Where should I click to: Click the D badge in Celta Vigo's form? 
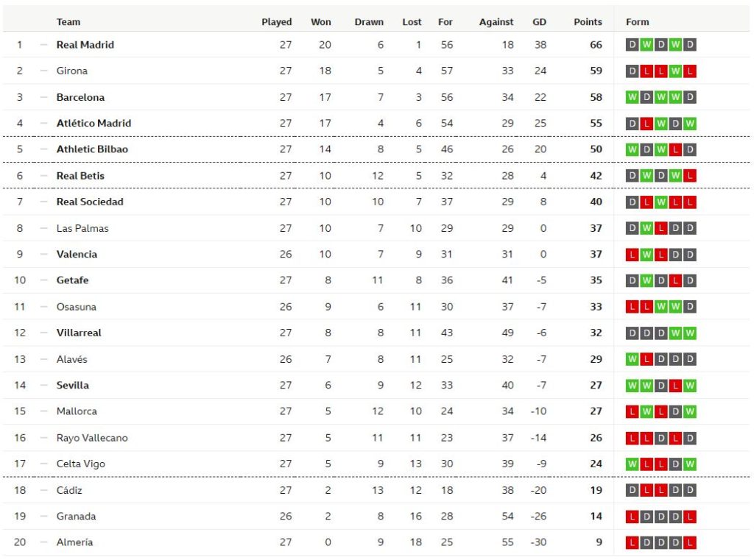675,464
